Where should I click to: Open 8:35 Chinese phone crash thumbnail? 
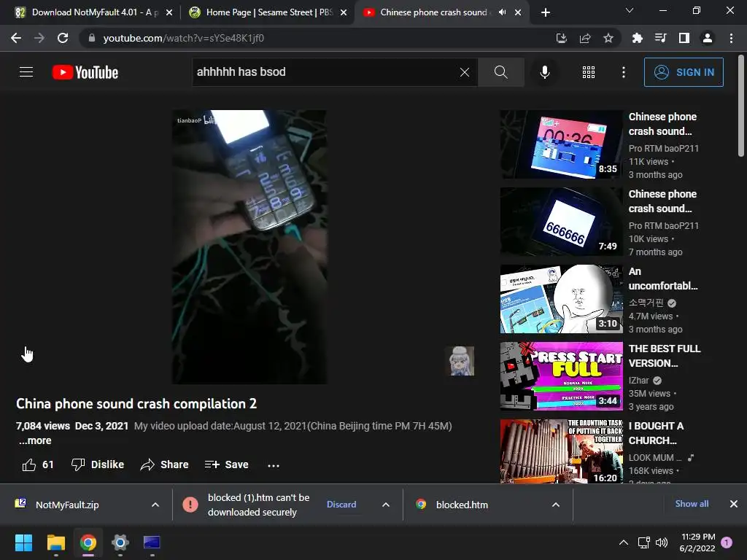pos(561,144)
